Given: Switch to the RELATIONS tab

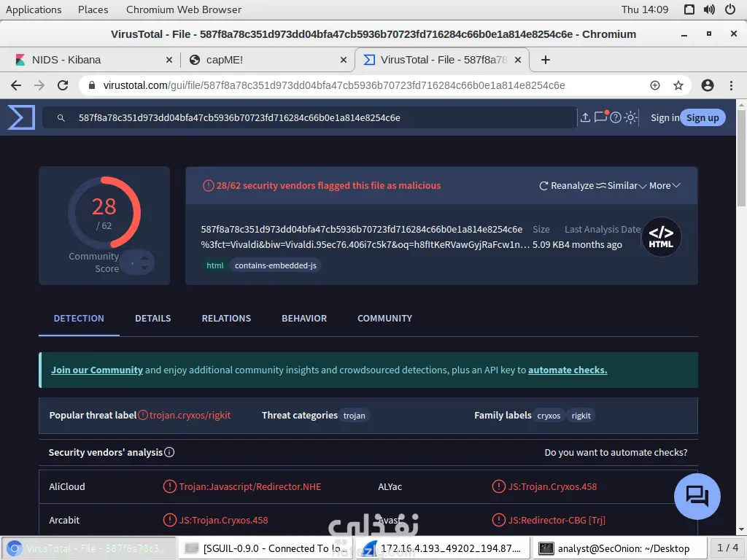Looking at the screenshot, I should (x=226, y=318).
